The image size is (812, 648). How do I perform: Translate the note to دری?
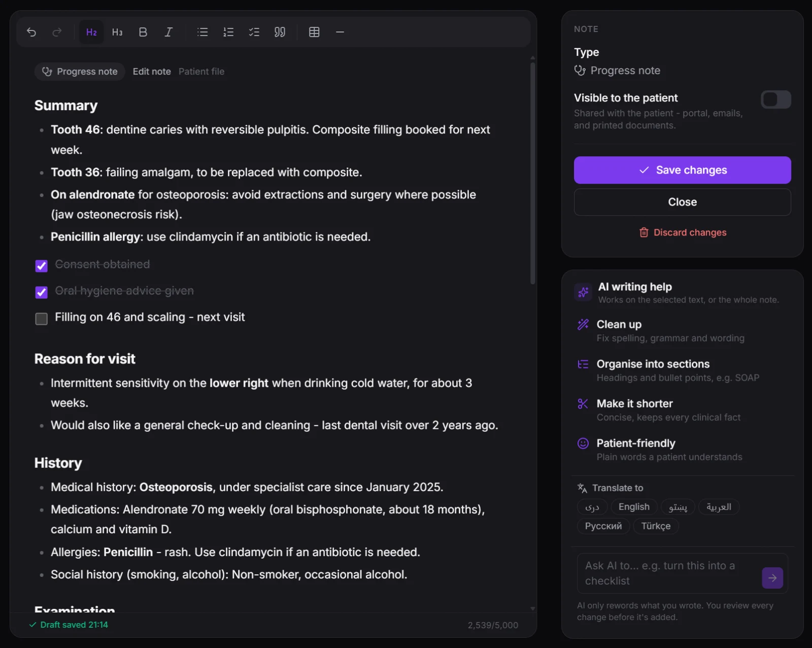(x=592, y=507)
